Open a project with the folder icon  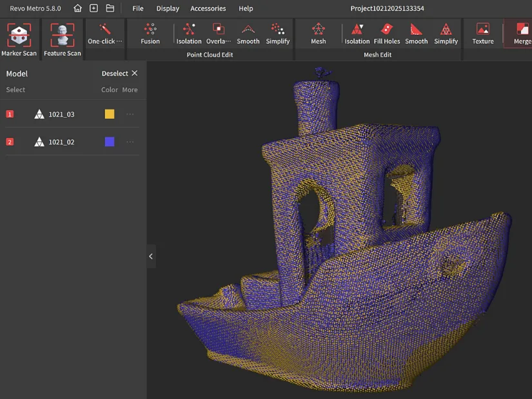[x=110, y=8]
